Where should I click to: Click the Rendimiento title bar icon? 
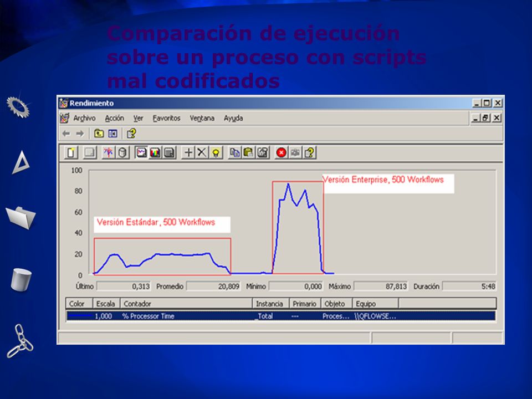(x=63, y=103)
